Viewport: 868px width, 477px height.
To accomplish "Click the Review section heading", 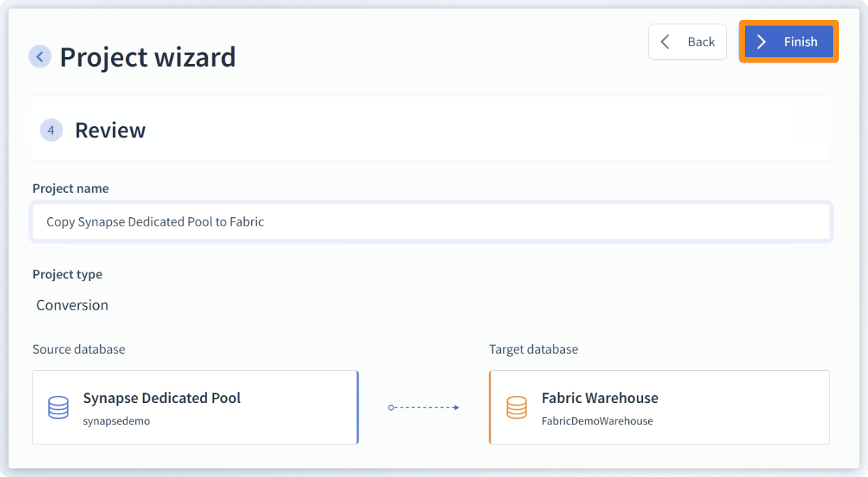I will coord(110,130).
